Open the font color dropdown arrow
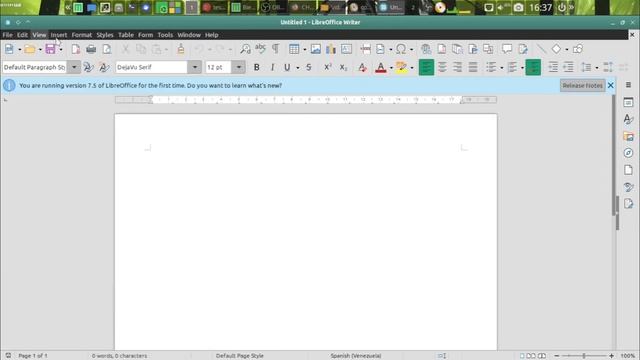 (x=391, y=68)
